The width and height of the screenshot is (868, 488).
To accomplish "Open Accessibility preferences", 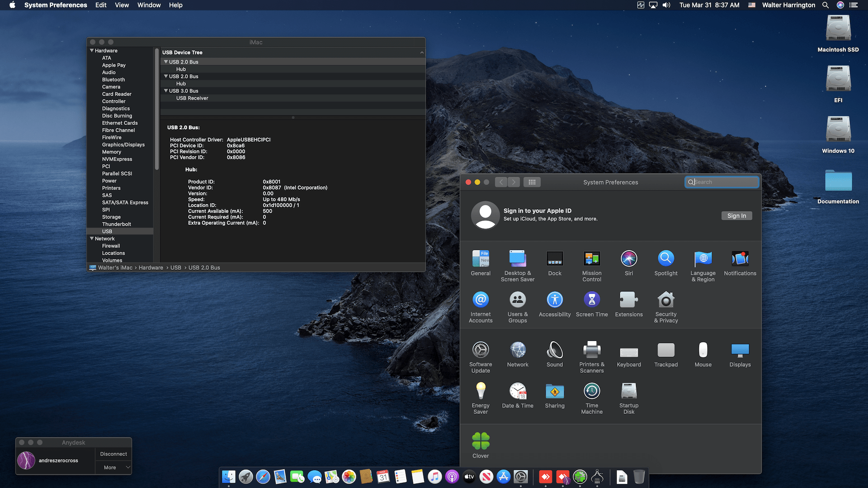I will coord(555,304).
